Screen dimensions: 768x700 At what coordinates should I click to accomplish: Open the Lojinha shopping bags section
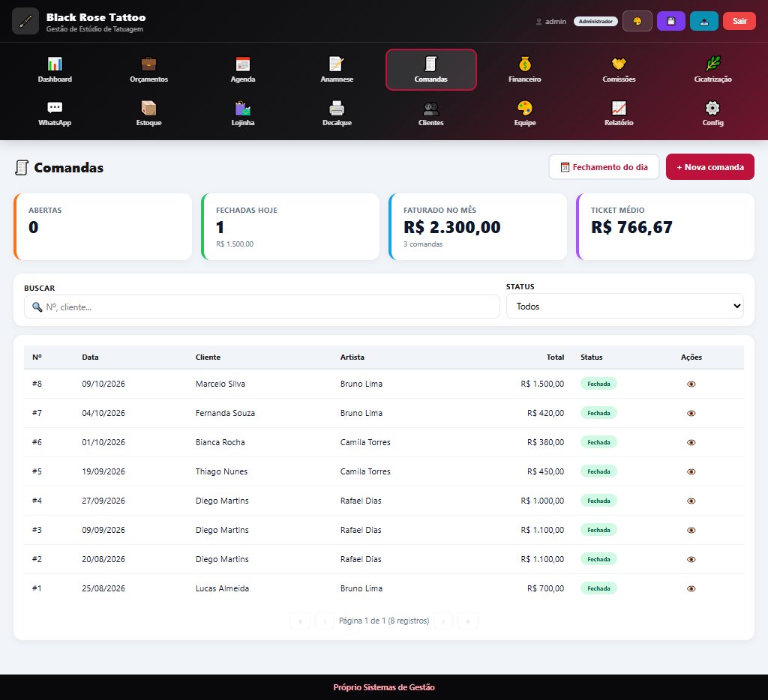[243, 113]
